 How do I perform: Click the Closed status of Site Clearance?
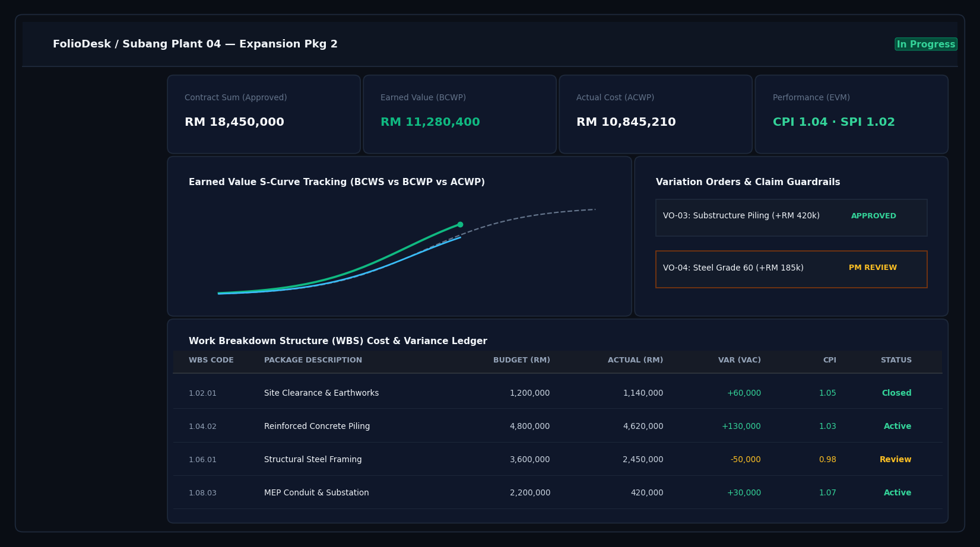pyautogui.click(x=896, y=393)
